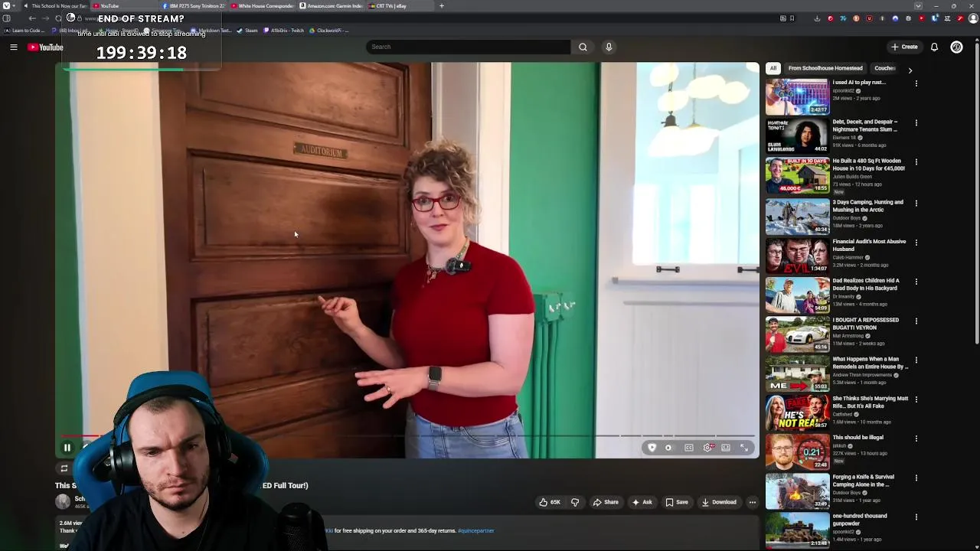This screenshot has width=980, height=551.
Task: Show more filter chips with arrow
Action: [910, 70]
